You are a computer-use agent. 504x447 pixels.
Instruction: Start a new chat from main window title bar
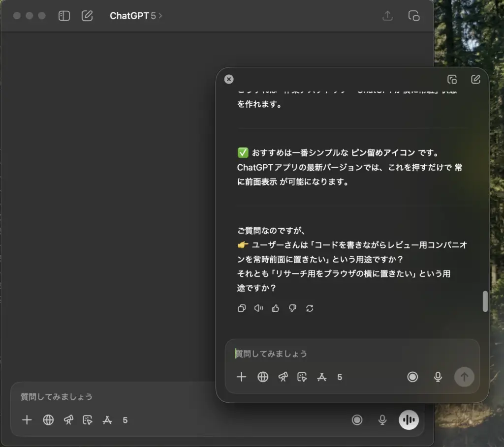tap(87, 16)
